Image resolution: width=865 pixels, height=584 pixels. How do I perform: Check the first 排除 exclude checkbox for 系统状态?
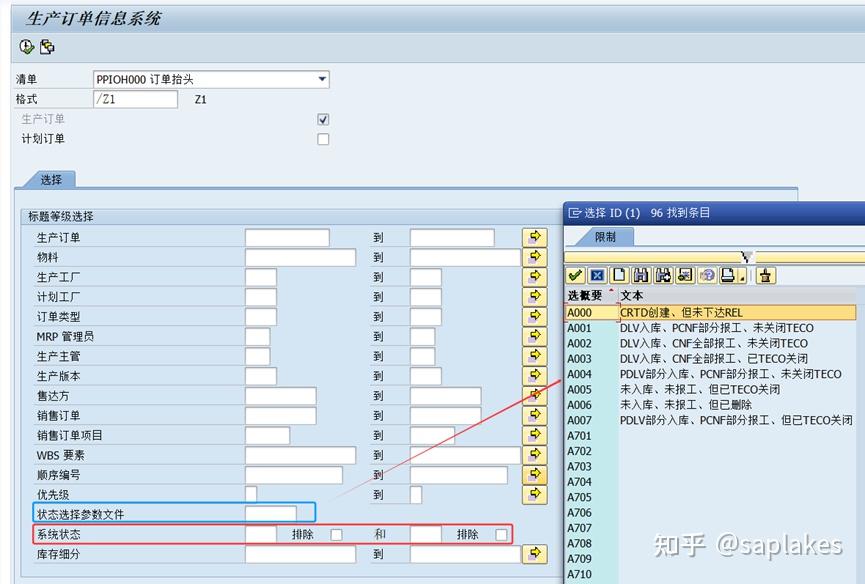[x=337, y=533]
